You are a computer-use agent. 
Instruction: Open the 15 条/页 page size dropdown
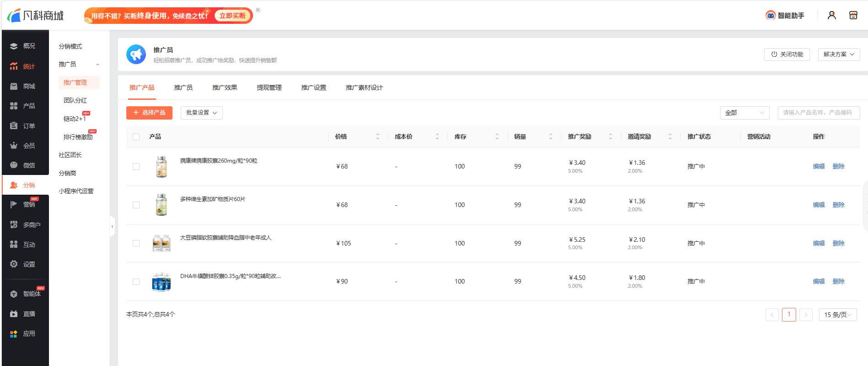pos(837,315)
